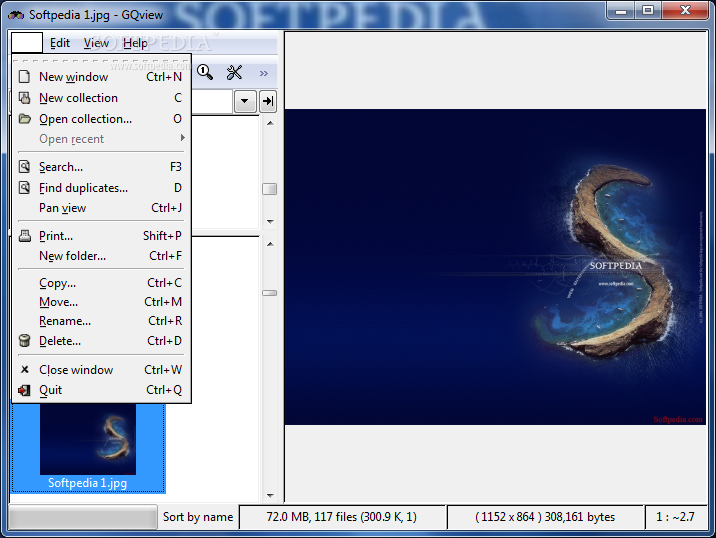Viewport: 716px width, 538px height.
Task: Open preferences with the tools icon
Action: (234, 72)
